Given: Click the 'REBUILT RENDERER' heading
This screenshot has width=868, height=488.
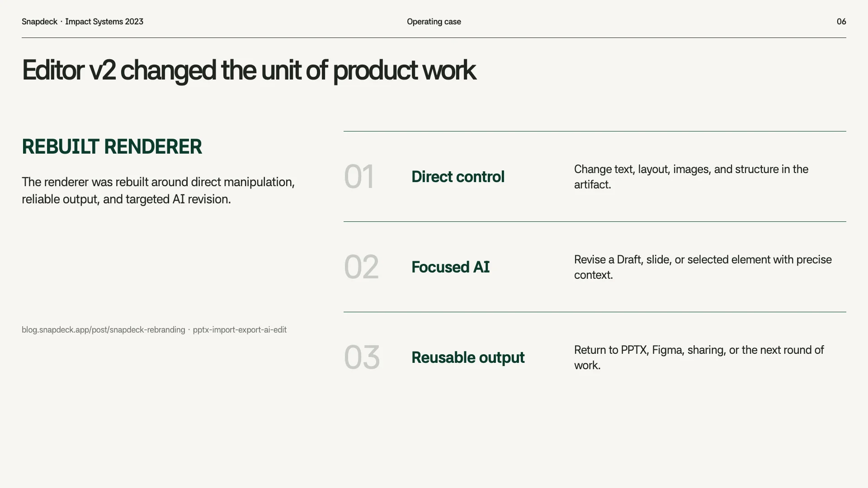Looking at the screenshot, I should (x=112, y=147).
